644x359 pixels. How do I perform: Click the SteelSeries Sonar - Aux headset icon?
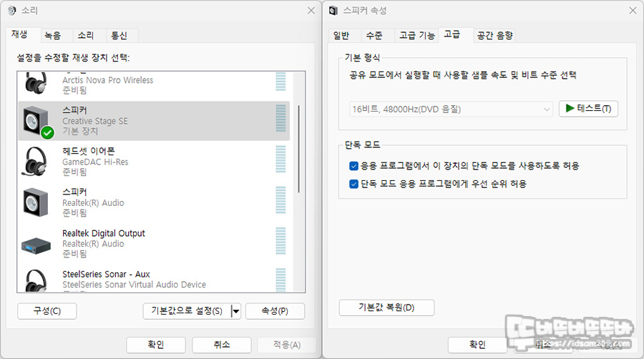click(x=36, y=280)
